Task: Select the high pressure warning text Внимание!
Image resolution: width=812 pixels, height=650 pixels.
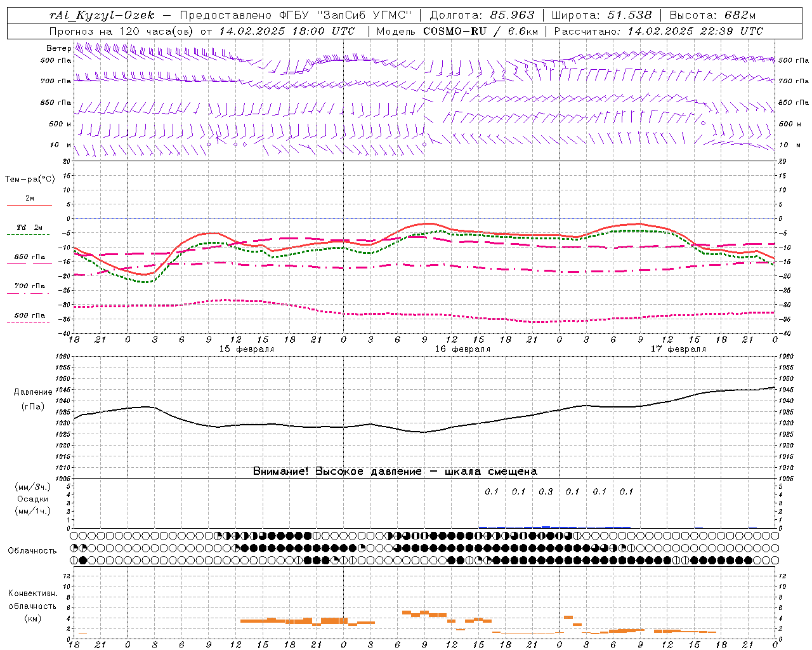Action: point(281,471)
